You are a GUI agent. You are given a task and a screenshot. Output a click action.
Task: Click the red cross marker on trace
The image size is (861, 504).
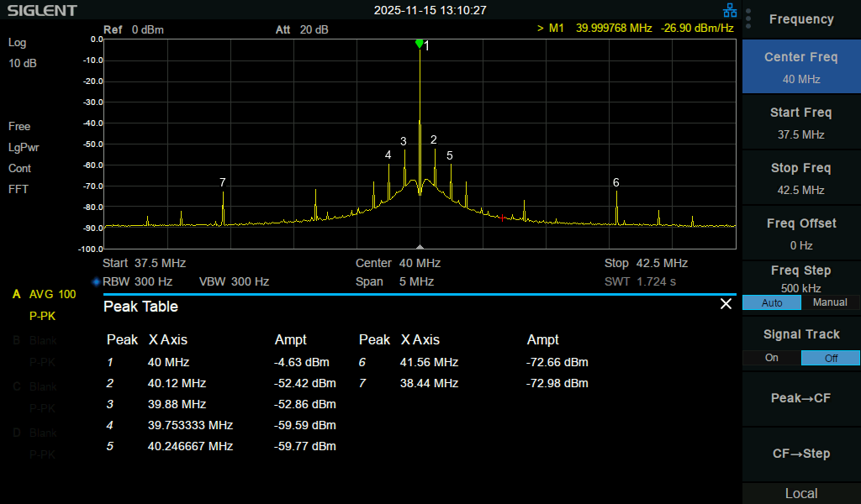tap(503, 218)
